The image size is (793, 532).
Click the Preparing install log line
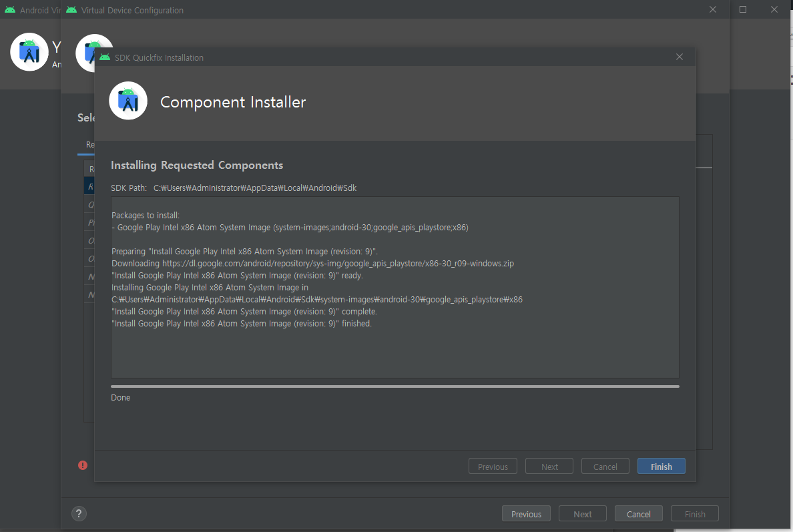tap(244, 252)
